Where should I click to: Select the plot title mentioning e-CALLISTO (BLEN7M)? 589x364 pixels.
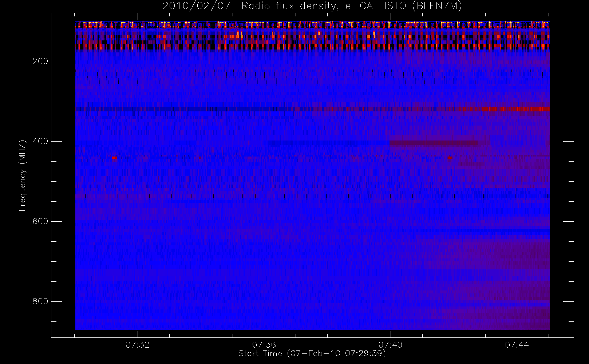(312, 6)
